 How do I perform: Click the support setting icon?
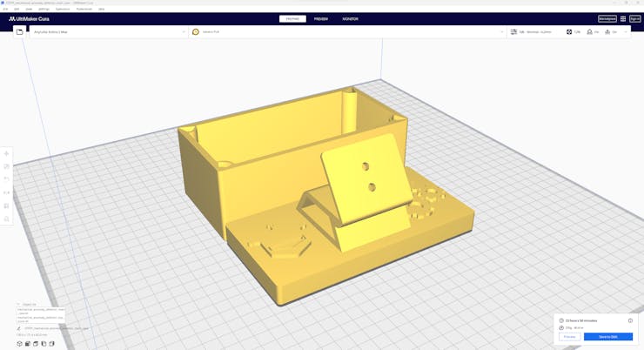point(589,31)
